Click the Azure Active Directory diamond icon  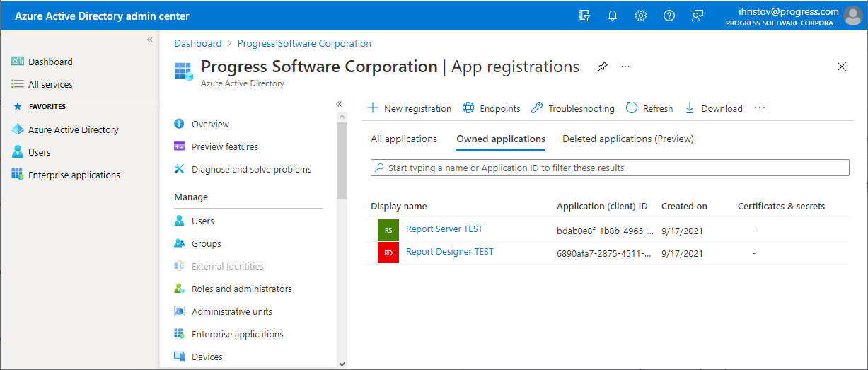point(18,129)
